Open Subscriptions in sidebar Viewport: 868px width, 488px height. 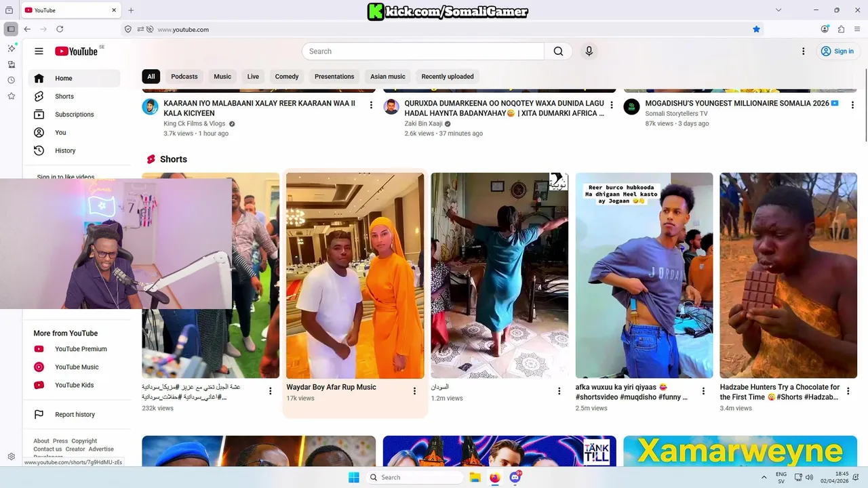[x=74, y=115]
